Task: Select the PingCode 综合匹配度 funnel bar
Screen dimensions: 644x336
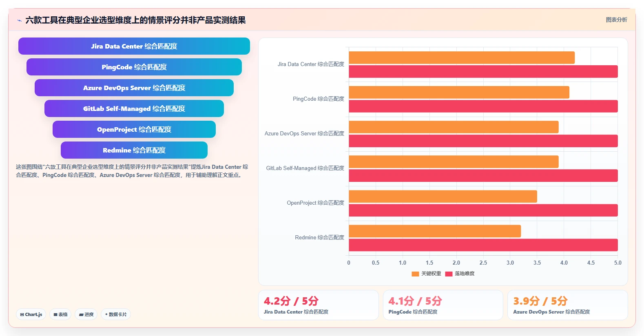Action: click(134, 67)
